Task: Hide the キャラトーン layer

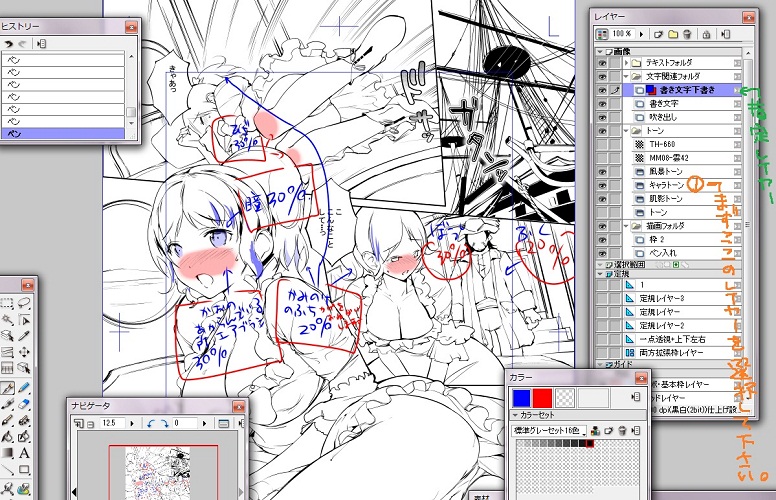Action: click(x=602, y=185)
